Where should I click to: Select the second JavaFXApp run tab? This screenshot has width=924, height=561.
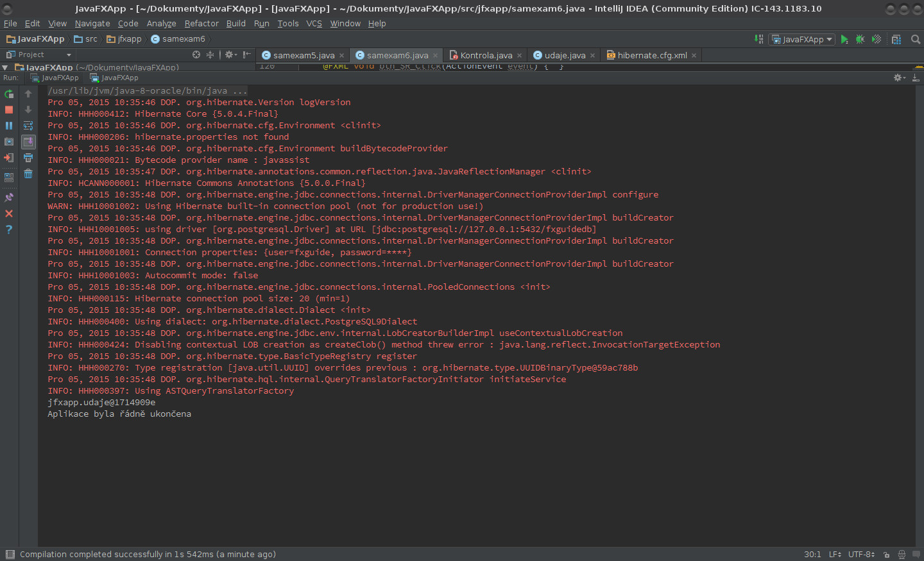click(114, 78)
